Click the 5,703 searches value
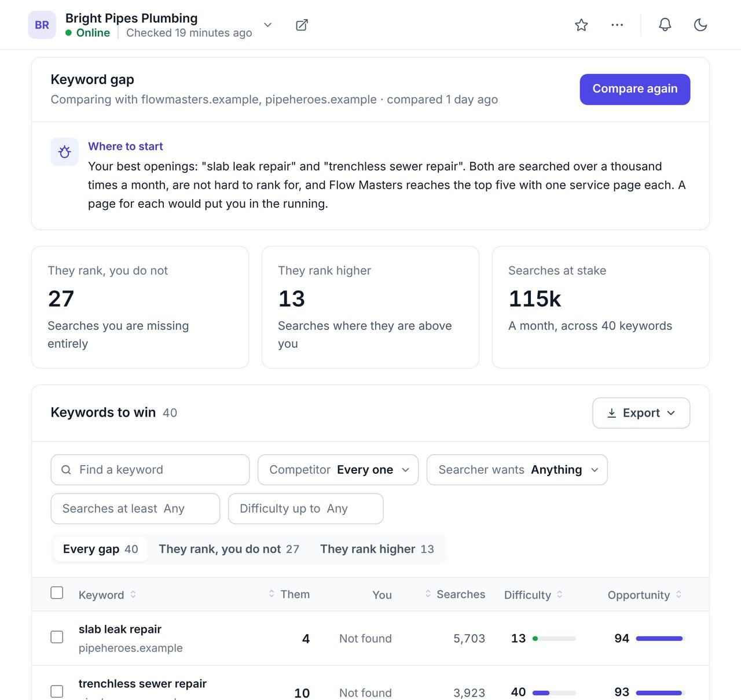Screen dimensions: 741x700 (469, 639)
